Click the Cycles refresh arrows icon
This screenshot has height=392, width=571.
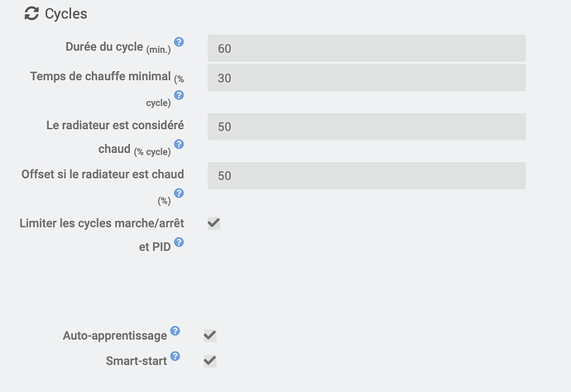(x=31, y=13)
